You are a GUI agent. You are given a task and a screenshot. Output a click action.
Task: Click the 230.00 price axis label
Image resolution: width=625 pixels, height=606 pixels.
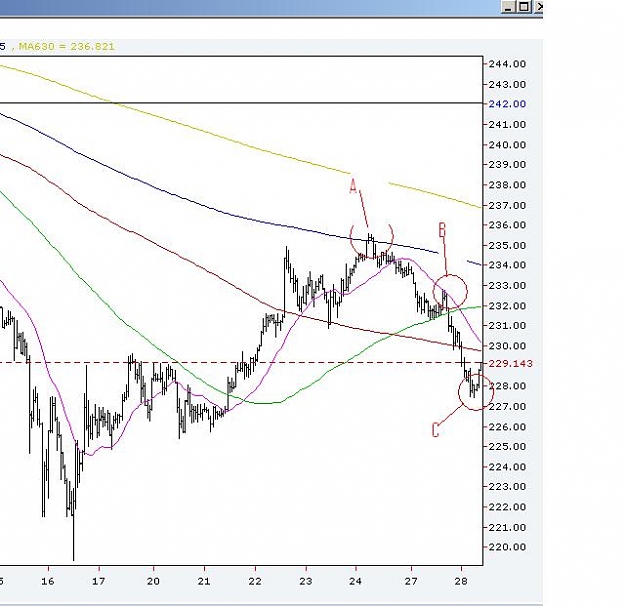pyautogui.click(x=507, y=346)
